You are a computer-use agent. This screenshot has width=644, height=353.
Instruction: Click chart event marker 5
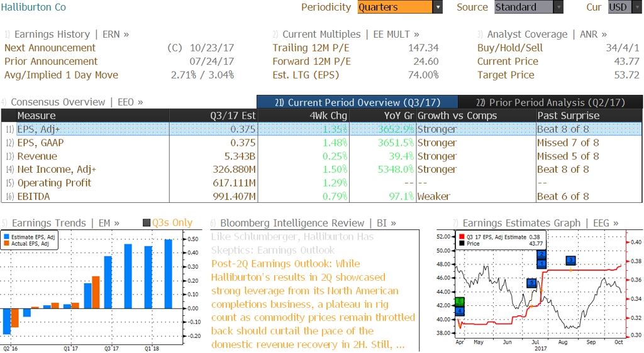click(x=532, y=283)
